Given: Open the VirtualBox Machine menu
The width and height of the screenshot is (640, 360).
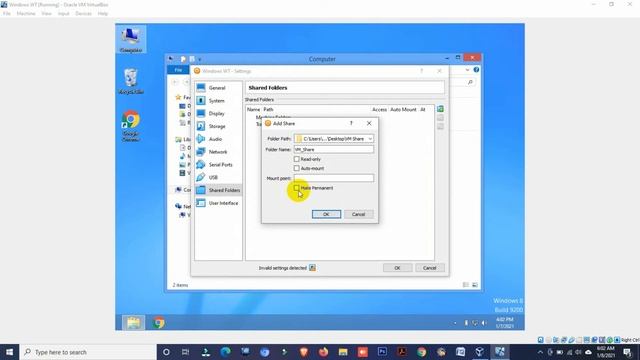Looking at the screenshot, I should (26, 13).
